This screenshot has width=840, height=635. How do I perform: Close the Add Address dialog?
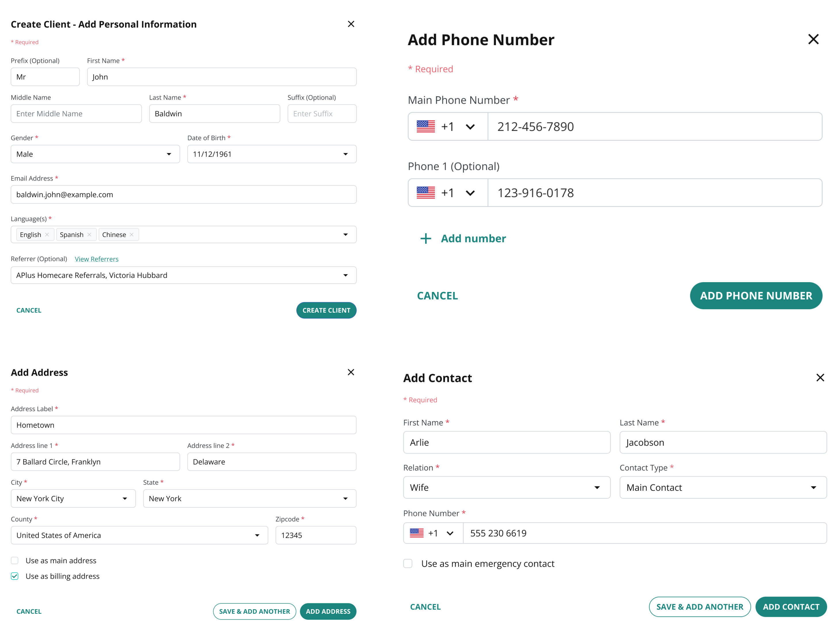[351, 372]
